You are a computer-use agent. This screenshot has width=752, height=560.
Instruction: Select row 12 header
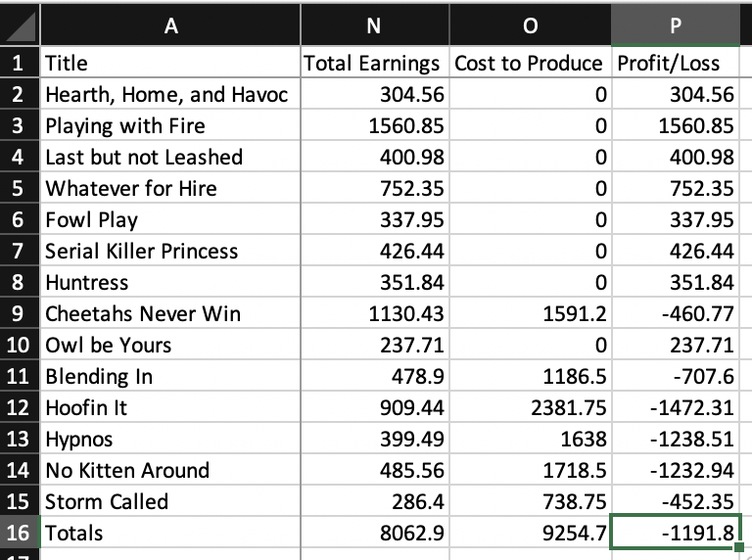20,407
